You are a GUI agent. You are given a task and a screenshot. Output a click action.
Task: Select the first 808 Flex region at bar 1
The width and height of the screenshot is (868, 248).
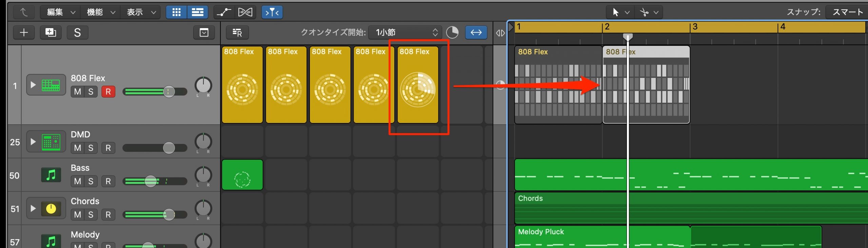coord(558,85)
